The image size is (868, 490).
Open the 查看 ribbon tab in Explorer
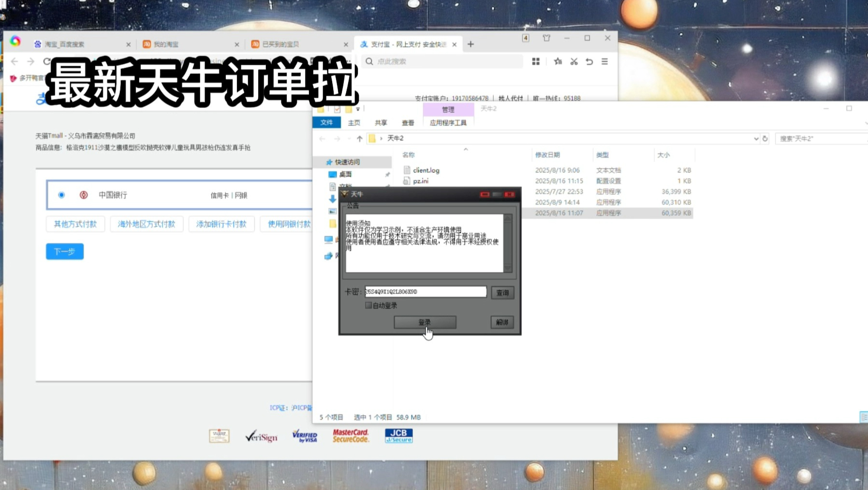point(408,123)
